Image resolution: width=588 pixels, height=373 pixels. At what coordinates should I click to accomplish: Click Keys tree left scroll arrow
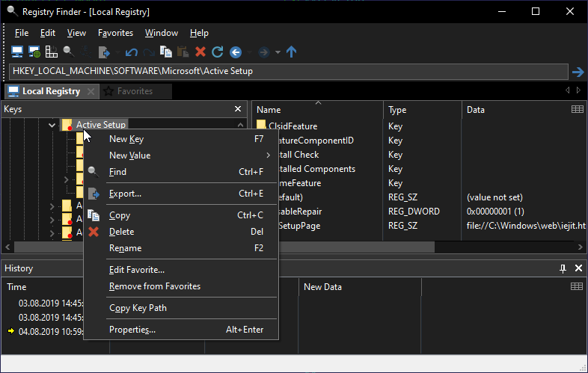click(x=7, y=247)
